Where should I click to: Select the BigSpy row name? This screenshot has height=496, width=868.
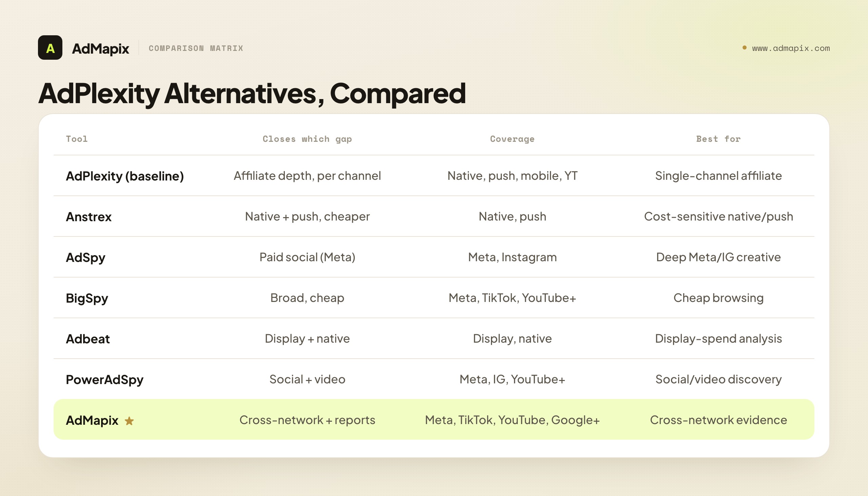point(87,299)
